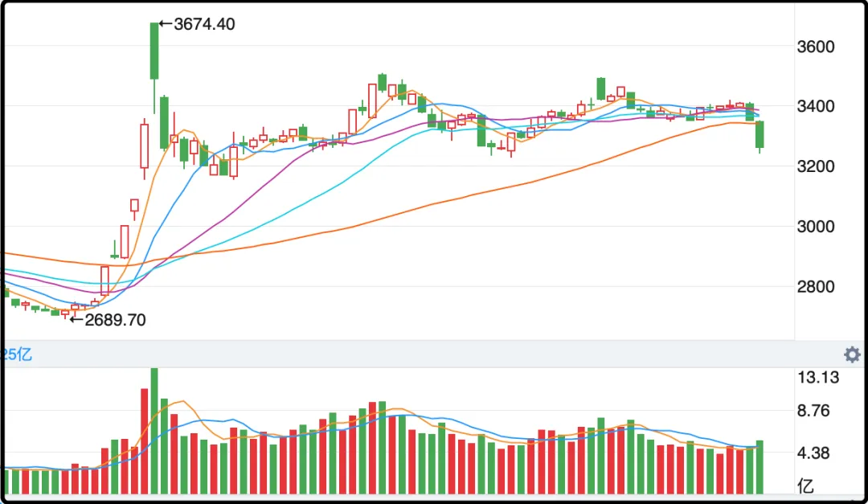Select the rightmost green volume bar
This screenshot has height=504, width=868.
(x=759, y=467)
